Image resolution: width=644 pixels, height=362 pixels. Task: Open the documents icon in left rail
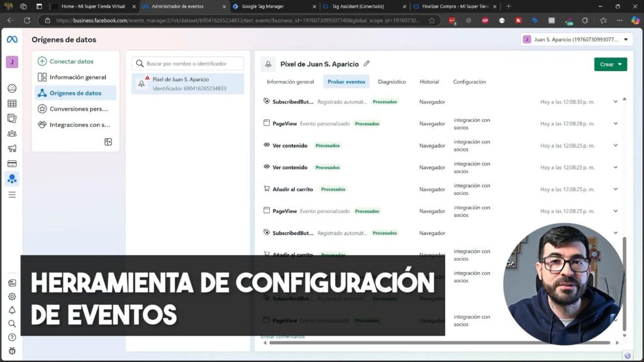click(x=12, y=118)
